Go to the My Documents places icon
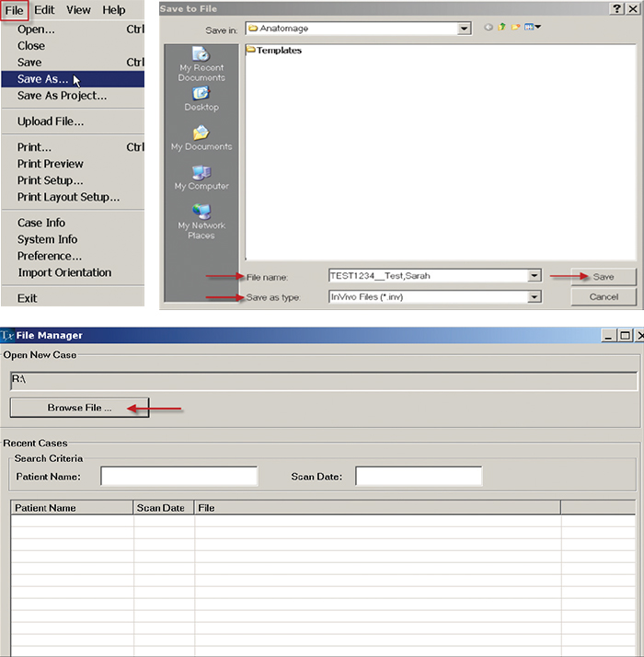 201,134
